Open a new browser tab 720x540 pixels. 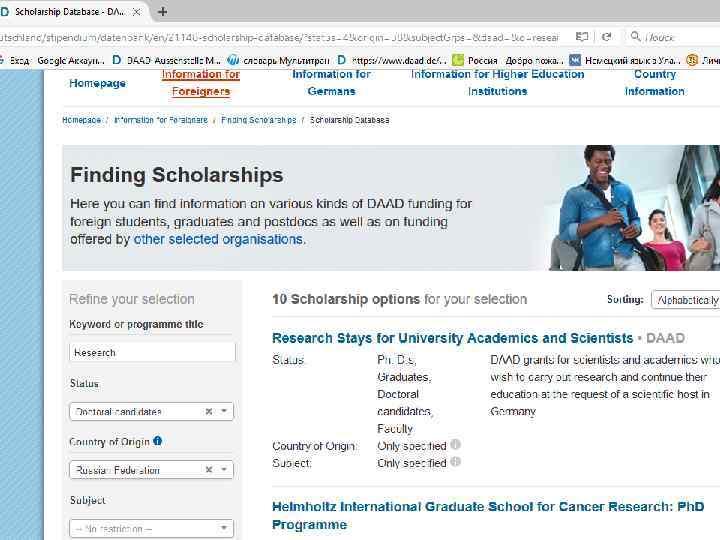(163, 12)
